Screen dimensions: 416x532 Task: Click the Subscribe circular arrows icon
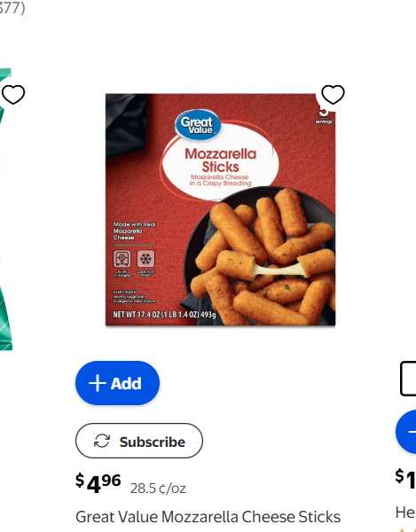click(102, 441)
